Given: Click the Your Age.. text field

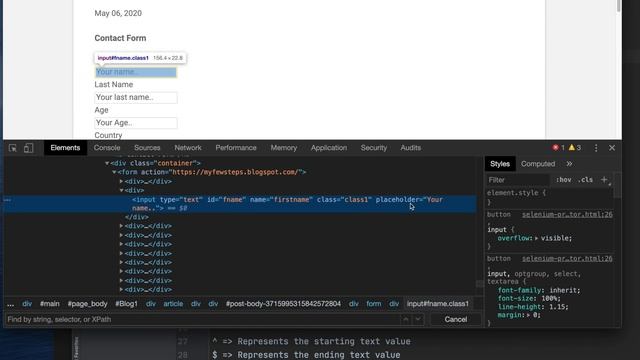Looking at the screenshot, I should pyautogui.click(x=136, y=123).
